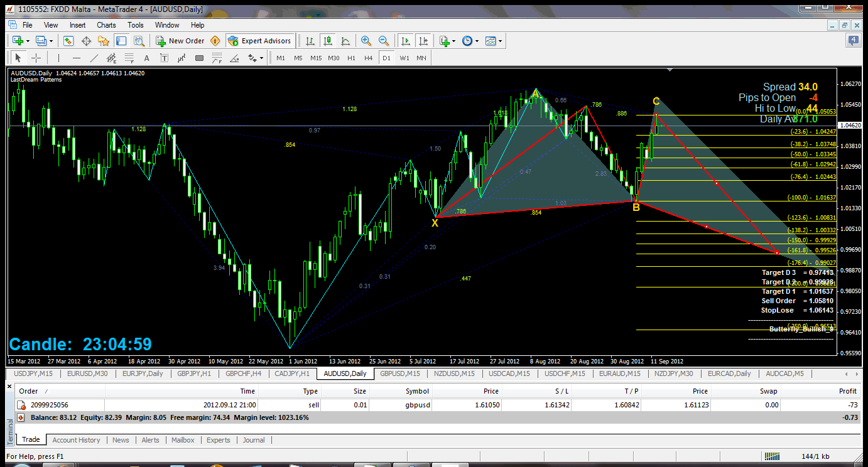Viewport: 868px width, 467px height.
Task: Expand the Arrows tool dropdown
Action: point(261,58)
